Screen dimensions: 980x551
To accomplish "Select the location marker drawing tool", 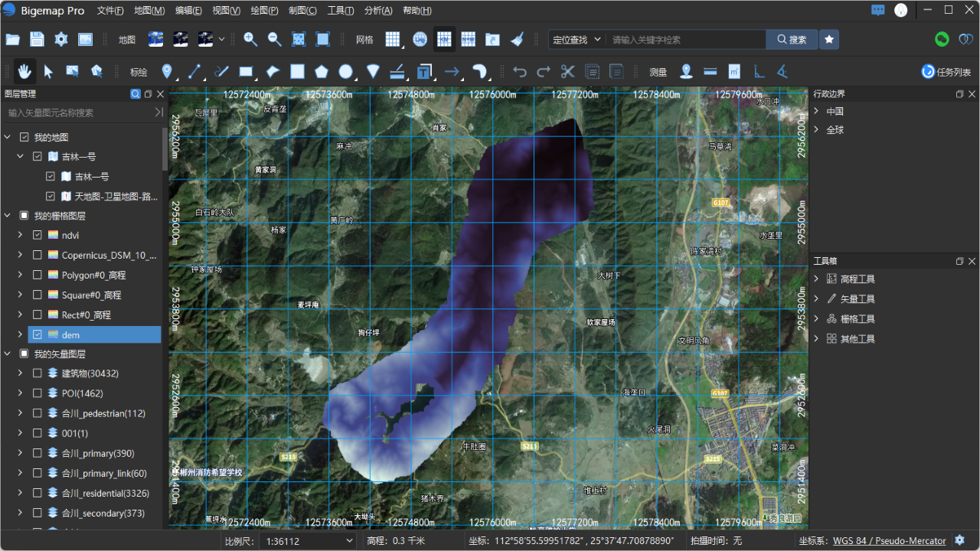I will [x=166, y=71].
